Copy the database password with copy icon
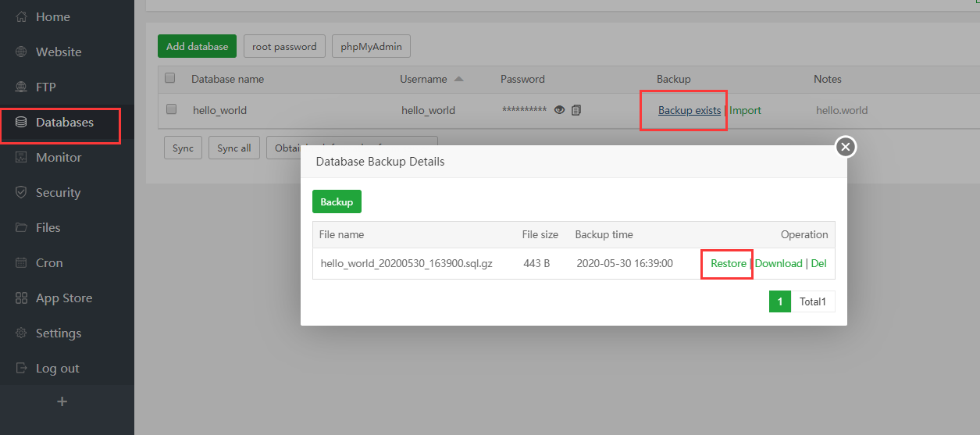The image size is (980, 435). tap(576, 110)
